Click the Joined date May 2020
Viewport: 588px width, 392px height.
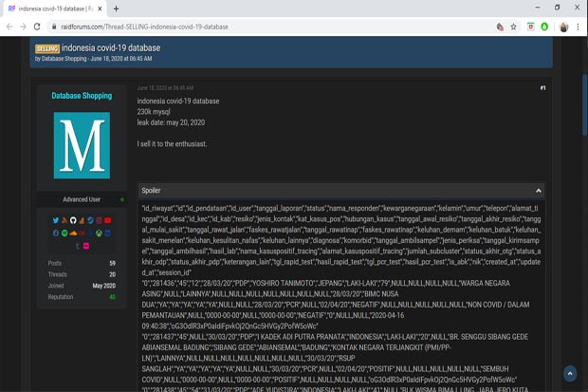[104, 286]
